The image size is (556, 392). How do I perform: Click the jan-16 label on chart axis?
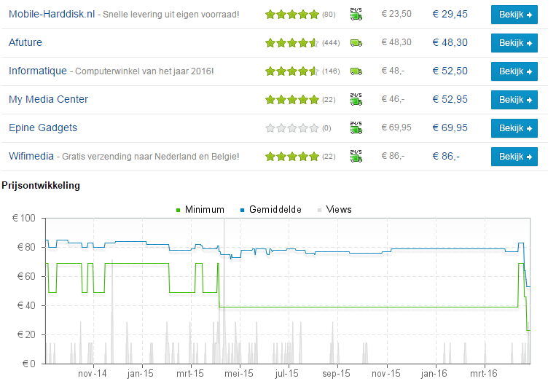coord(434,374)
